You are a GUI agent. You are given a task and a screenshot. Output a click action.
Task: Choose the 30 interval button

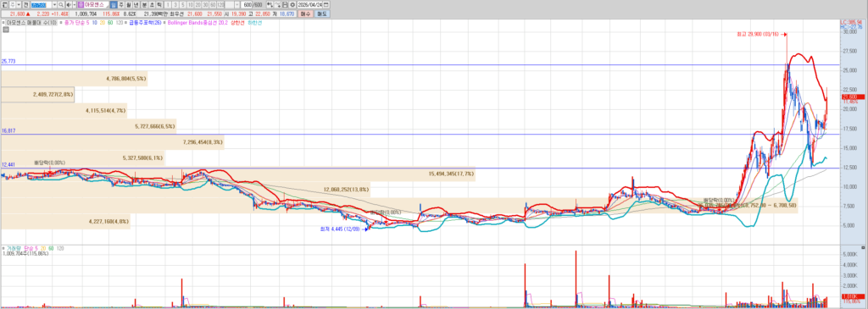tap(205, 4)
